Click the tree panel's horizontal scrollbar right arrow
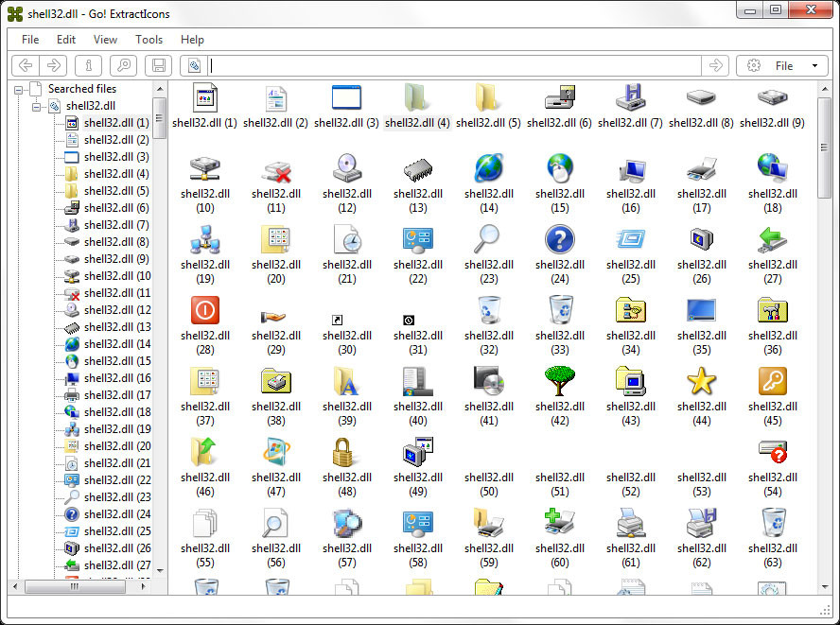Screen dimensions: 840x625 click(x=143, y=586)
